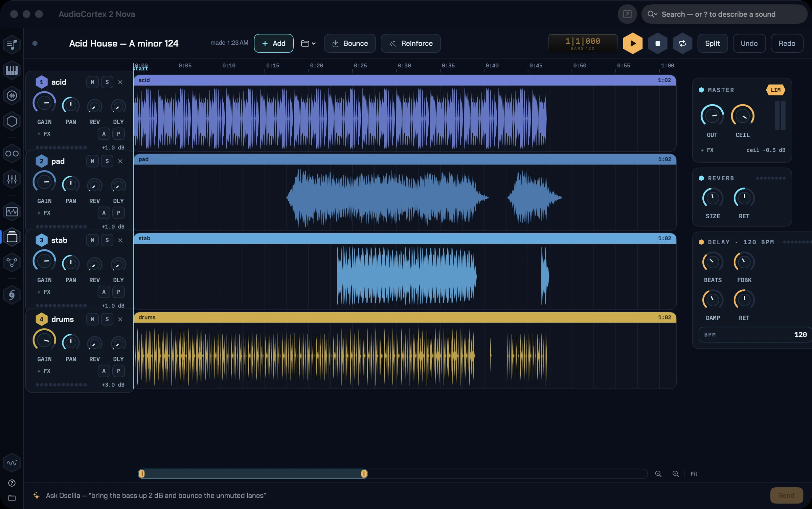Add FX on the drums track
Image resolution: width=812 pixels, height=509 pixels.
[x=44, y=371]
